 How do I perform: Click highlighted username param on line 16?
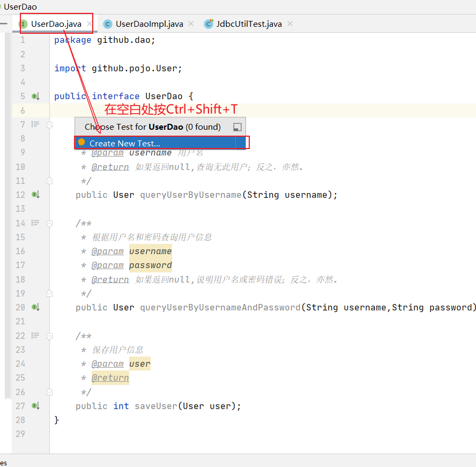[151, 251]
